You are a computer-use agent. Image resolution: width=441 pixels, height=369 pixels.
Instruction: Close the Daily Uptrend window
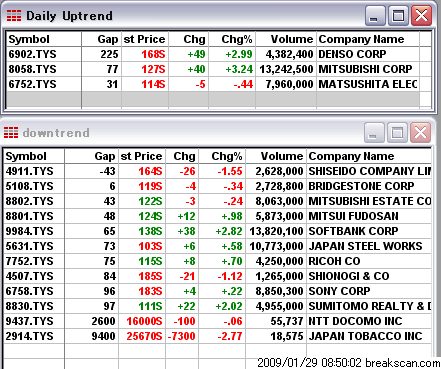coord(421,15)
